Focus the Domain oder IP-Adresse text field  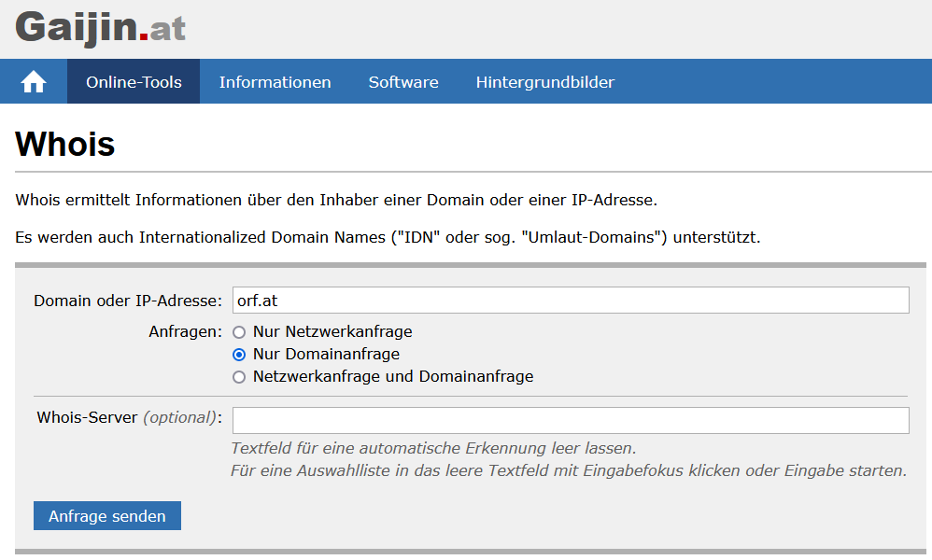[571, 300]
